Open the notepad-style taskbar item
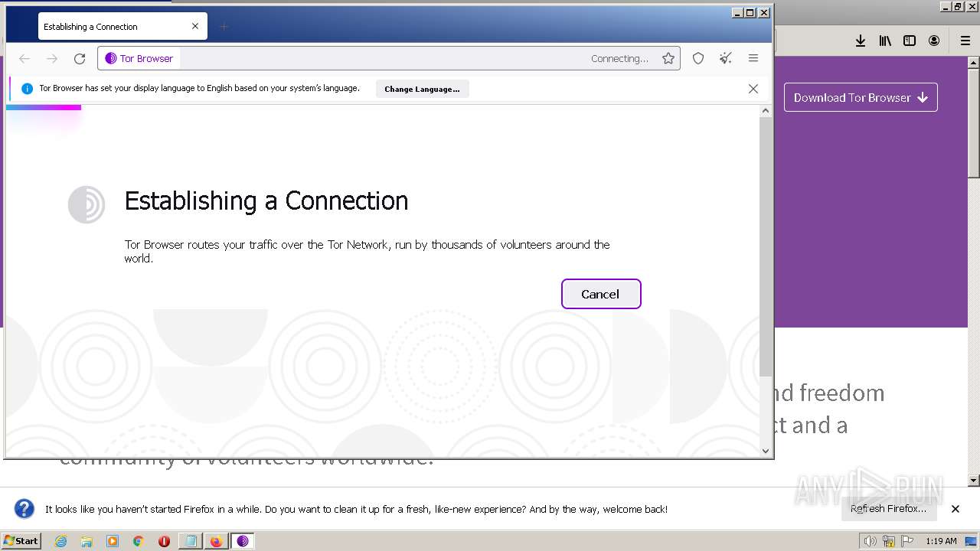This screenshot has width=980, height=551. 190,541
